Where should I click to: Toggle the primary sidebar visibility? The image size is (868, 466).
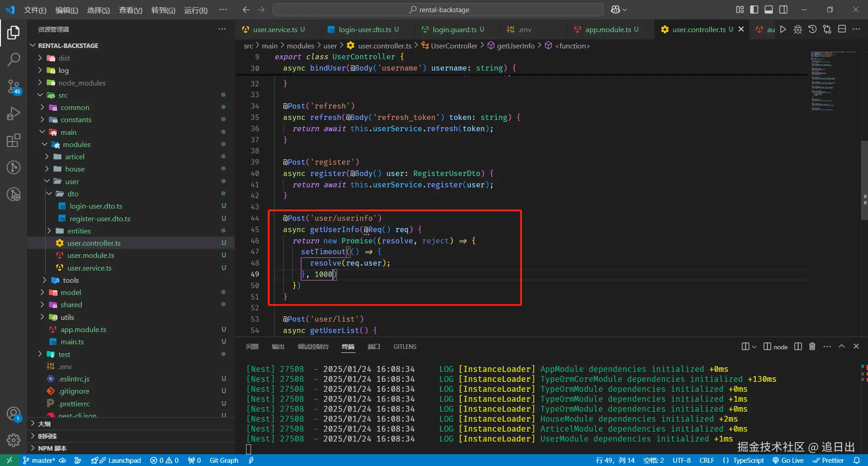754,10
